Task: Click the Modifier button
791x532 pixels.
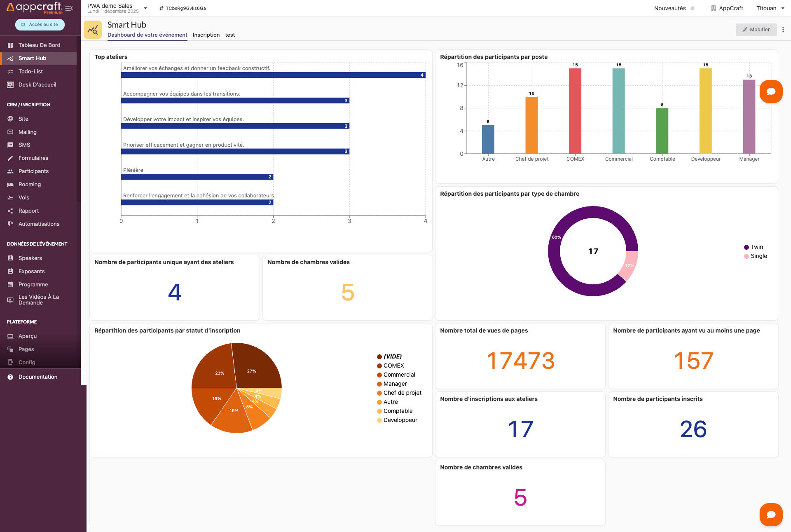Action: [x=756, y=30]
